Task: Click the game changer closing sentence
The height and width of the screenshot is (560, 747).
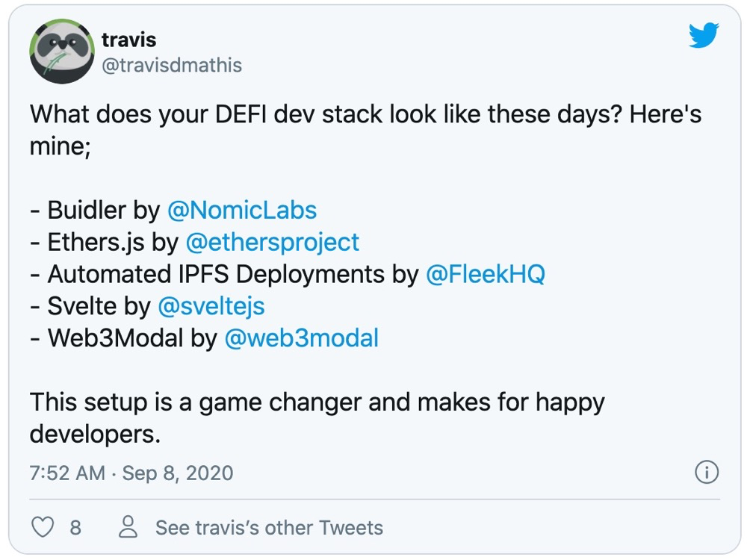Action: [x=317, y=417]
